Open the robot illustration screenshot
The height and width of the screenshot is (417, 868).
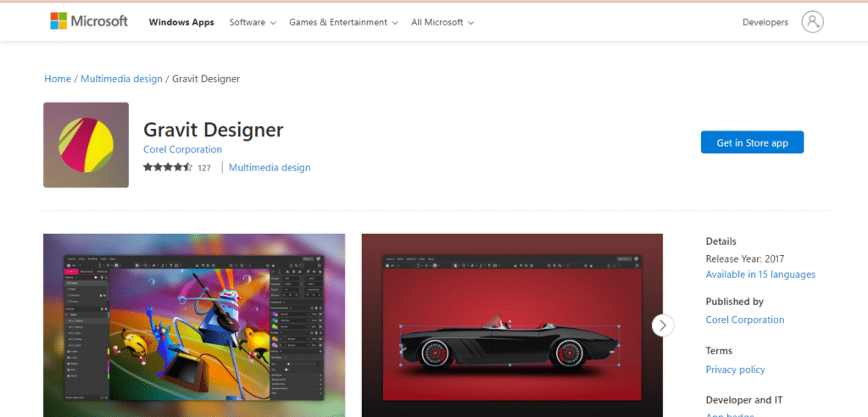click(x=194, y=325)
